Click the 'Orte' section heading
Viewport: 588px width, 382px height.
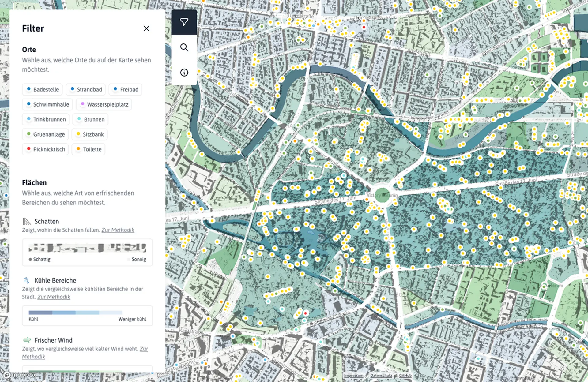(29, 50)
